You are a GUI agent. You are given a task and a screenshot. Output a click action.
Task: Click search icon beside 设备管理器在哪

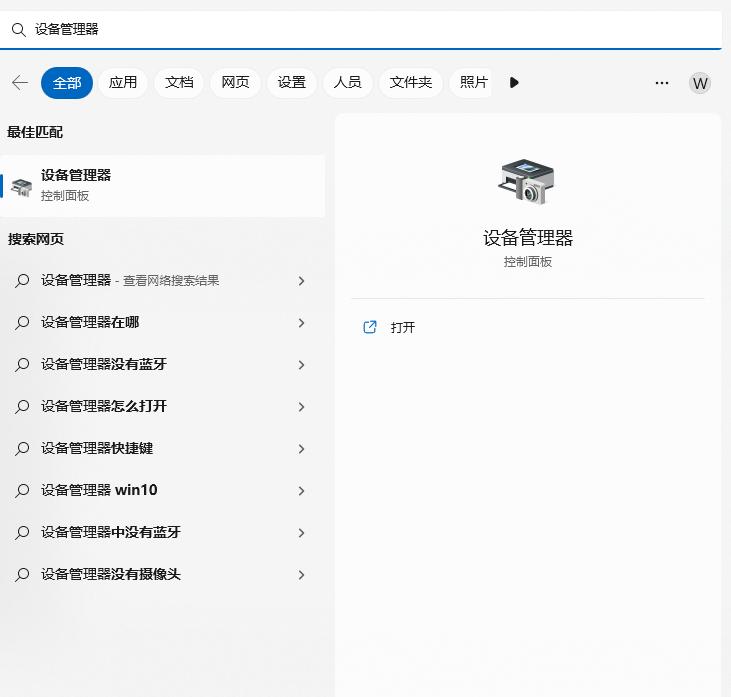click(22, 323)
